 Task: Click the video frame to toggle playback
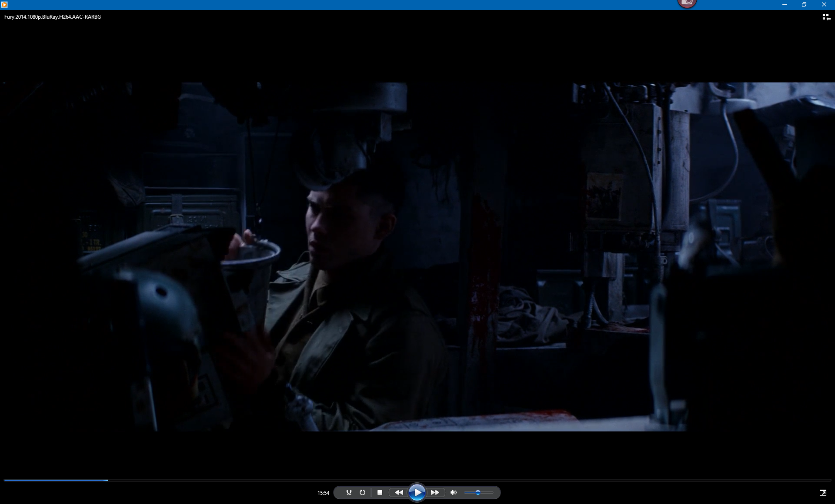(x=417, y=256)
